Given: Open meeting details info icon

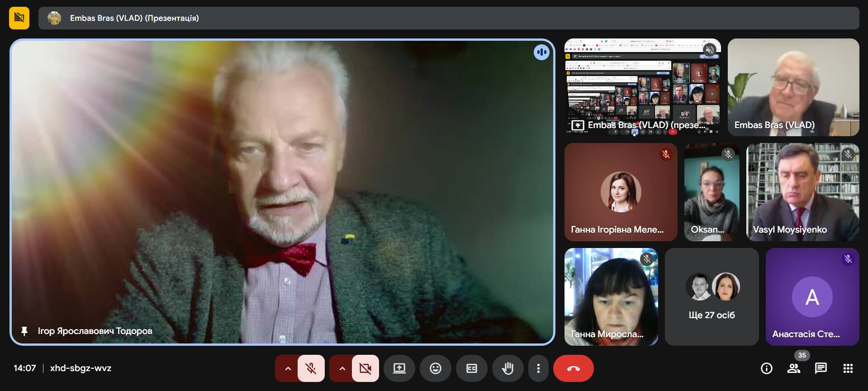Looking at the screenshot, I should pyautogui.click(x=766, y=368).
